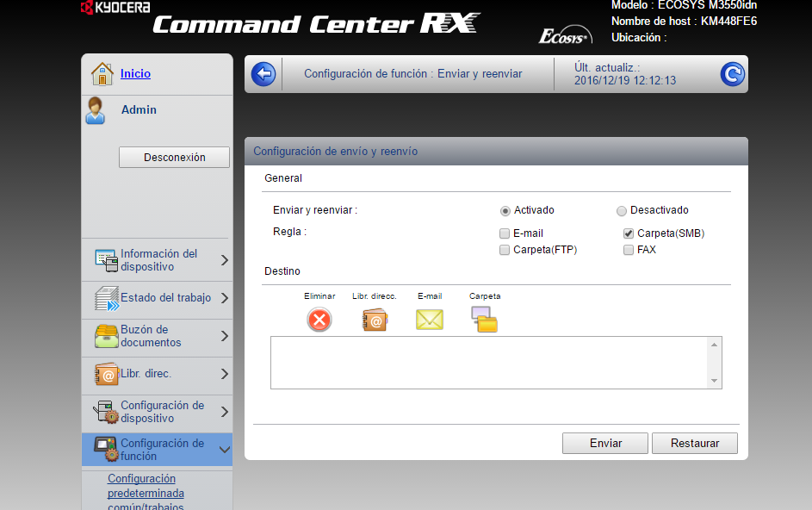Click the Configuración de función breadcrumb title
Viewport: 812px width, 510px height.
click(412, 73)
